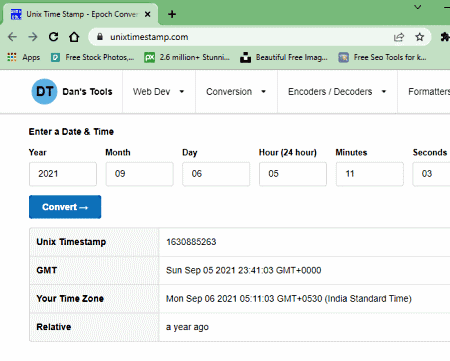Open the Beautiful Free Images bookmark

pos(284,57)
